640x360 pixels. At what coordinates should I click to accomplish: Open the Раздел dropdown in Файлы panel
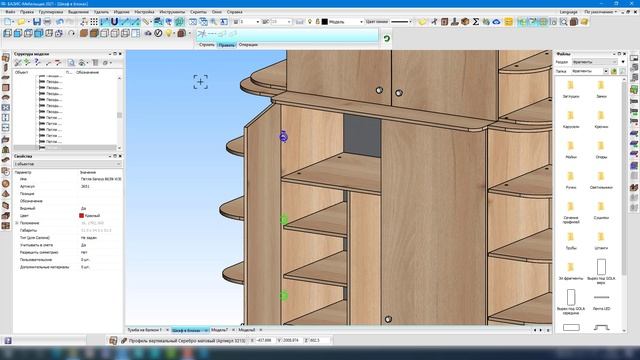click(x=595, y=62)
